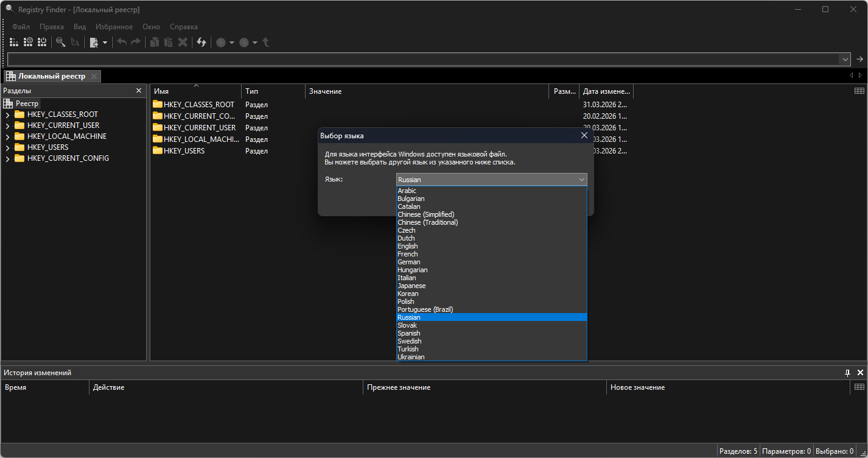Expand the HKEY_CURRENT_CONFIG tree node
This screenshot has height=458, width=868.
pos(7,158)
